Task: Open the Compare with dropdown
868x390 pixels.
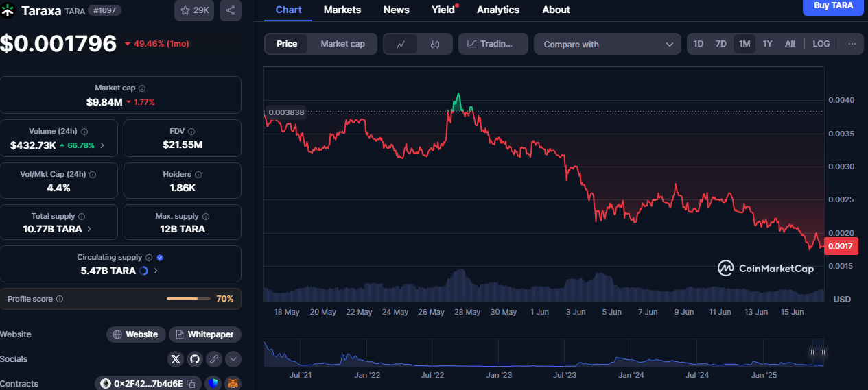Action: pyautogui.click(x=607, y=44)
